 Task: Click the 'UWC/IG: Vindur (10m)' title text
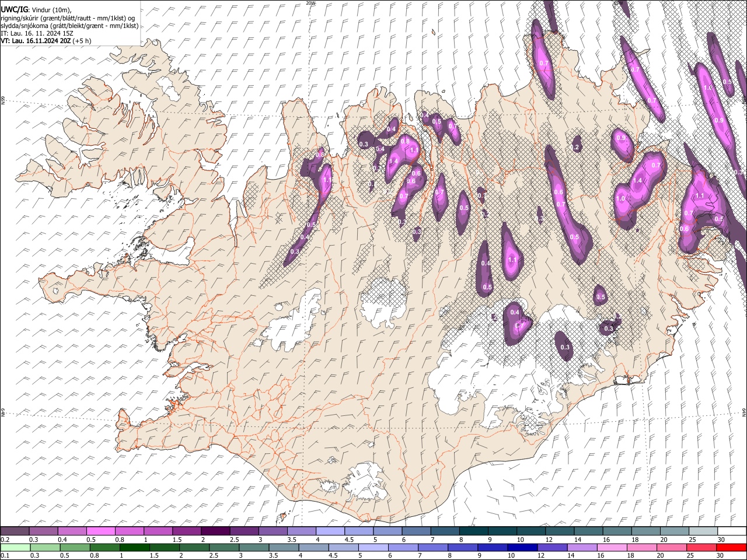point(36,9)
